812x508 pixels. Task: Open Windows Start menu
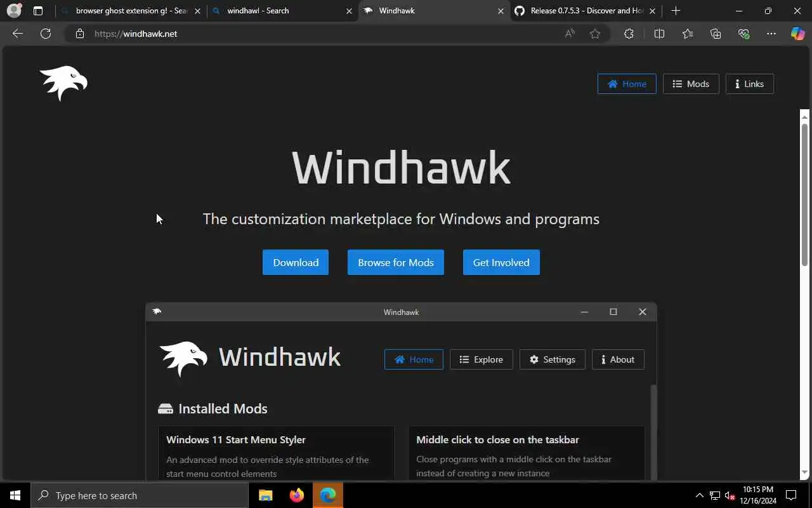click(x=15, y=495)
